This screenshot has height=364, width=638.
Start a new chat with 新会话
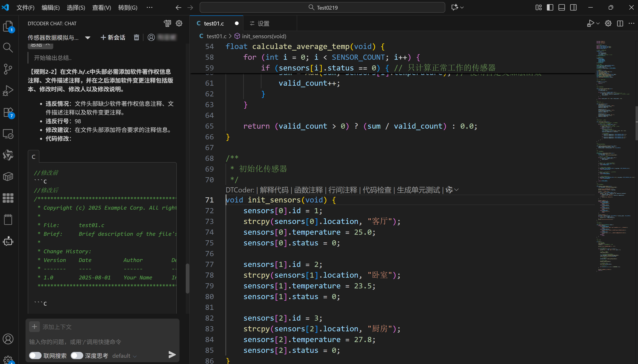(113, 38)
